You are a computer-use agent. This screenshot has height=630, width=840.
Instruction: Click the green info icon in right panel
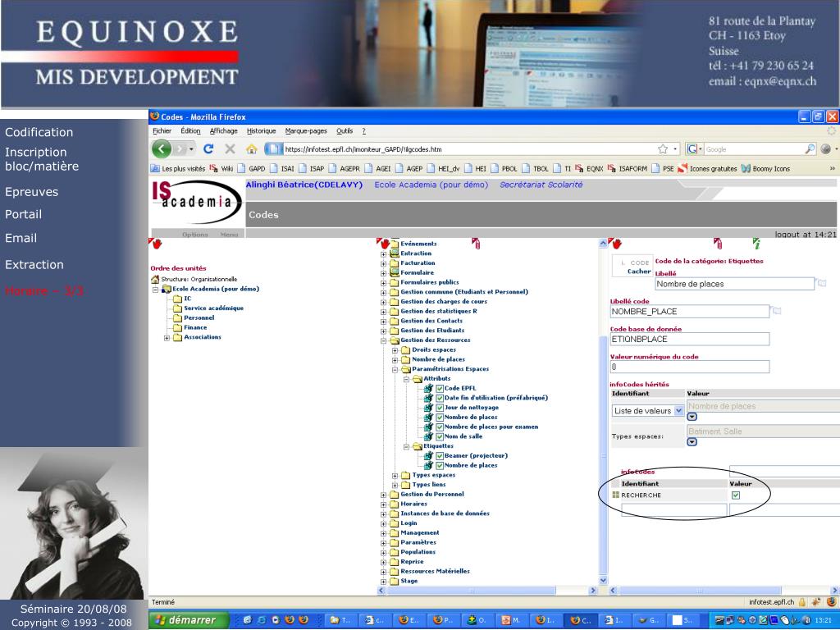(x=756, y=244)
